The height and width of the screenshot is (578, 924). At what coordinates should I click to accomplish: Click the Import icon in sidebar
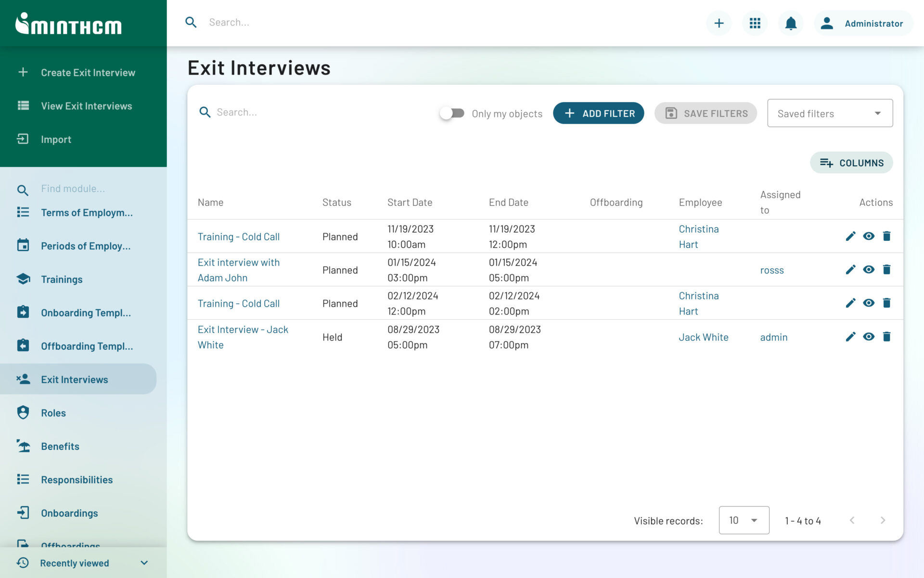click(23, 139)
